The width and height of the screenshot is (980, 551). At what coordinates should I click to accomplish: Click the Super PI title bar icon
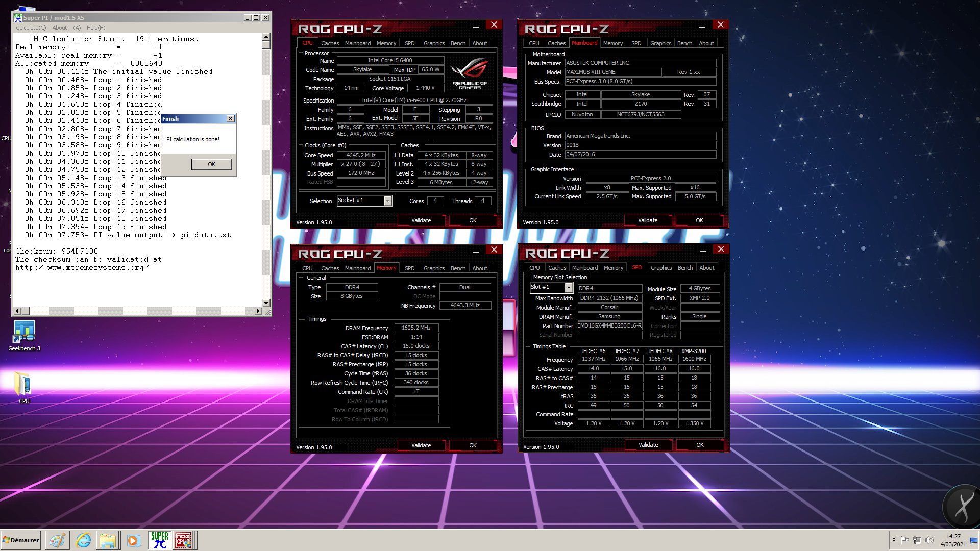pos(18,18)
